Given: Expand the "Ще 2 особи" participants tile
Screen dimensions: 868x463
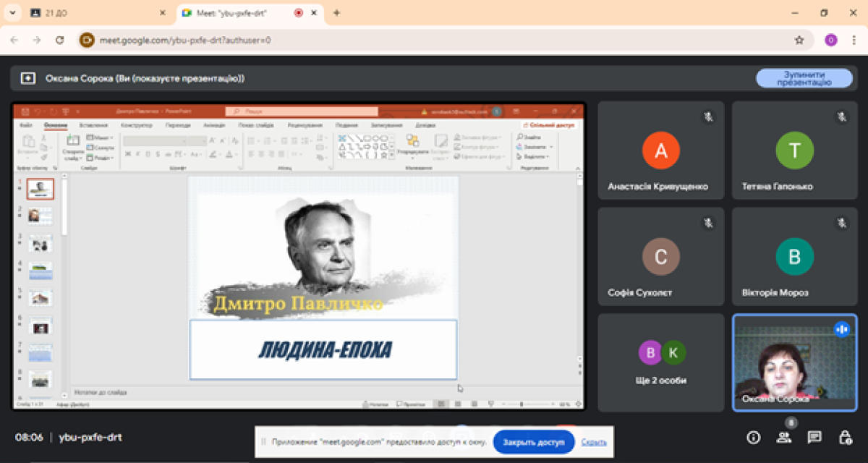Looking at the screenshot, I should 661,362.
